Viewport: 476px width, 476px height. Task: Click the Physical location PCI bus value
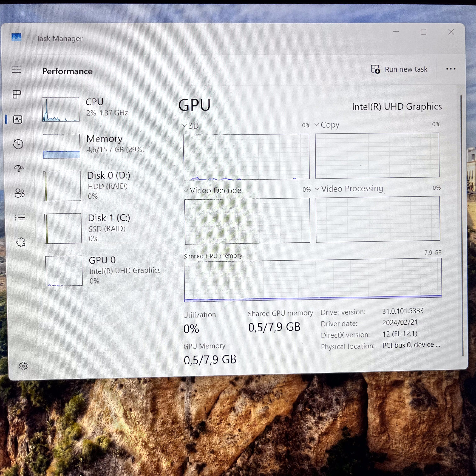411,345
